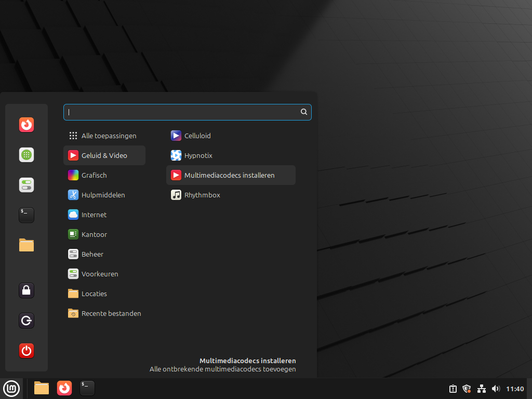532x399 pixels.
Task: Click the Linux Mint menu button on panel
Action: (11, 389)
